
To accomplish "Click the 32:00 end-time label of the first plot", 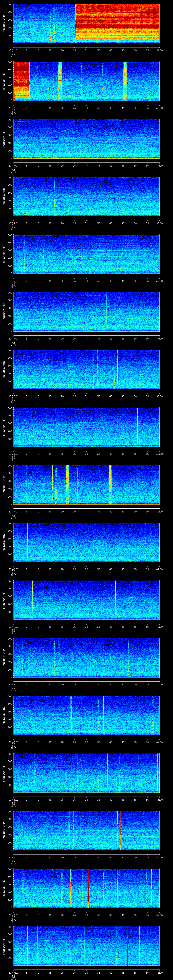I will 159,50.
